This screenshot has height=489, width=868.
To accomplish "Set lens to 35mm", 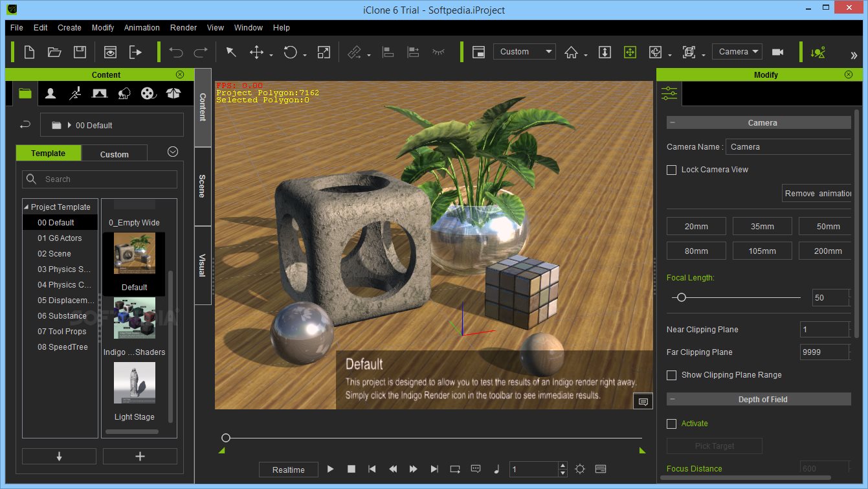I will coord(762,227).
